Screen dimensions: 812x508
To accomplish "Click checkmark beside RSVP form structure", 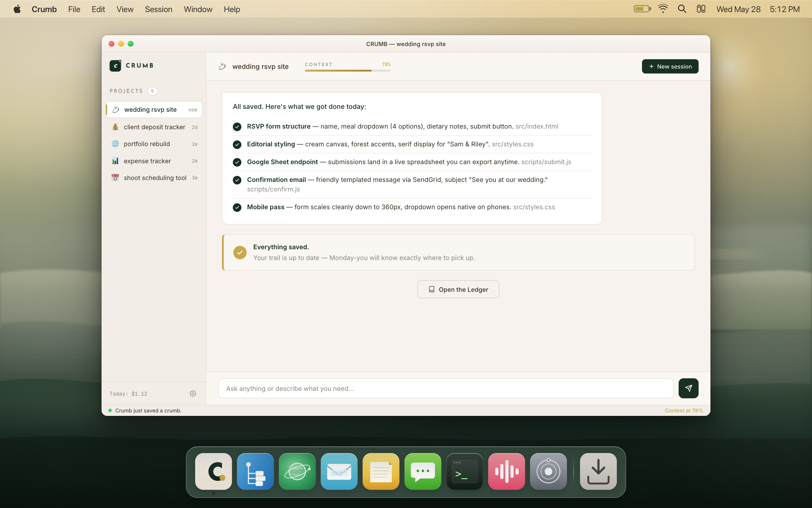I will tap(237, 127).
